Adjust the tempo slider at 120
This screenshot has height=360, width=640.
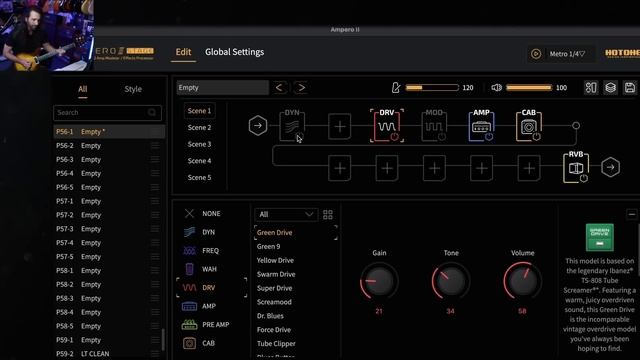[x=432, y=87]
